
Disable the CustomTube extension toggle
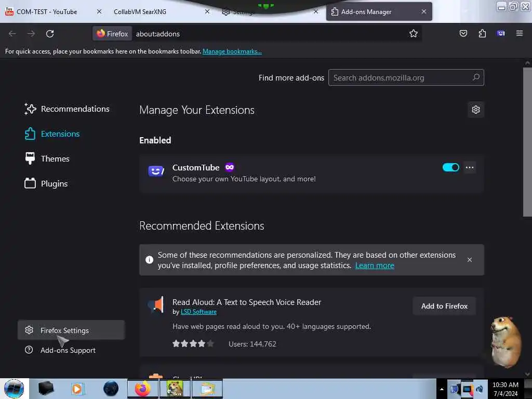(x=450, y=167)
